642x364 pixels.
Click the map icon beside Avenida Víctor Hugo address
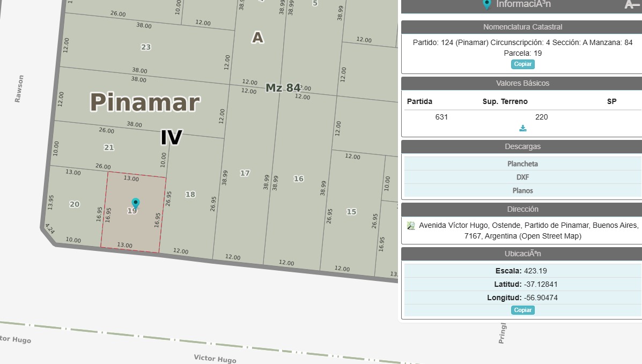411,226
